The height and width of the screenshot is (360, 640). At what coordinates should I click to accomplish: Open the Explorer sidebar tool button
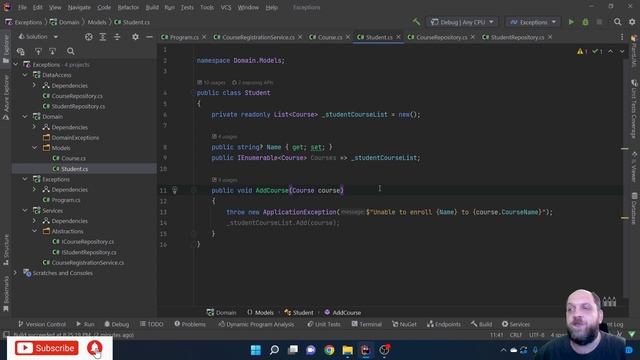click(6, 49)
